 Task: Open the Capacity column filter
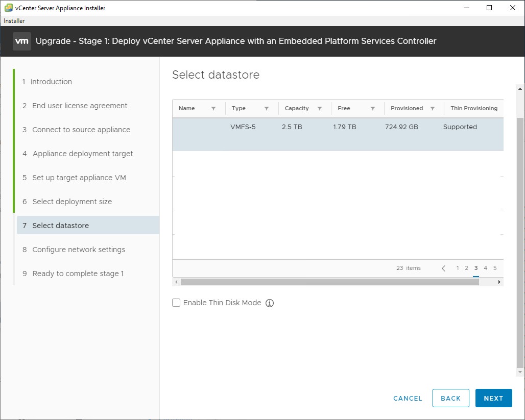(320, 108)
